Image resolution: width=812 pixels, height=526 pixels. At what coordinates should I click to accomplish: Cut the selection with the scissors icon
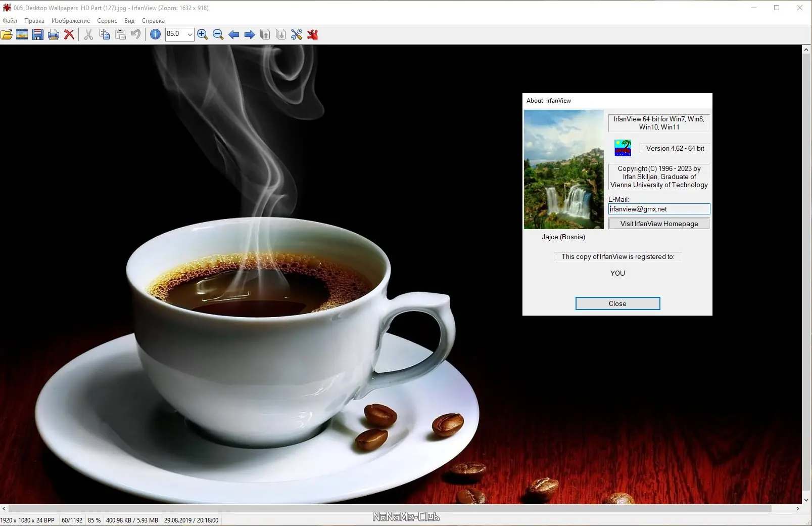click(x=88, y=34)
